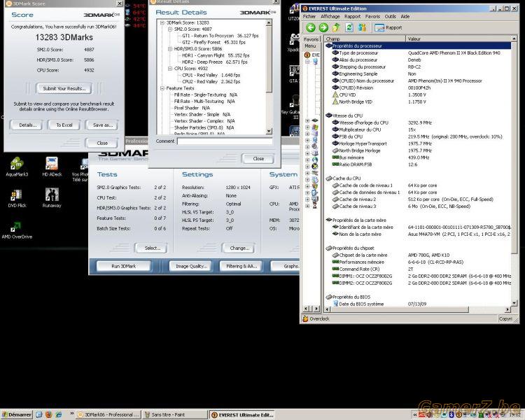
Task: Open the Fichier menu in EVEREST
Action: coord(309,16)
